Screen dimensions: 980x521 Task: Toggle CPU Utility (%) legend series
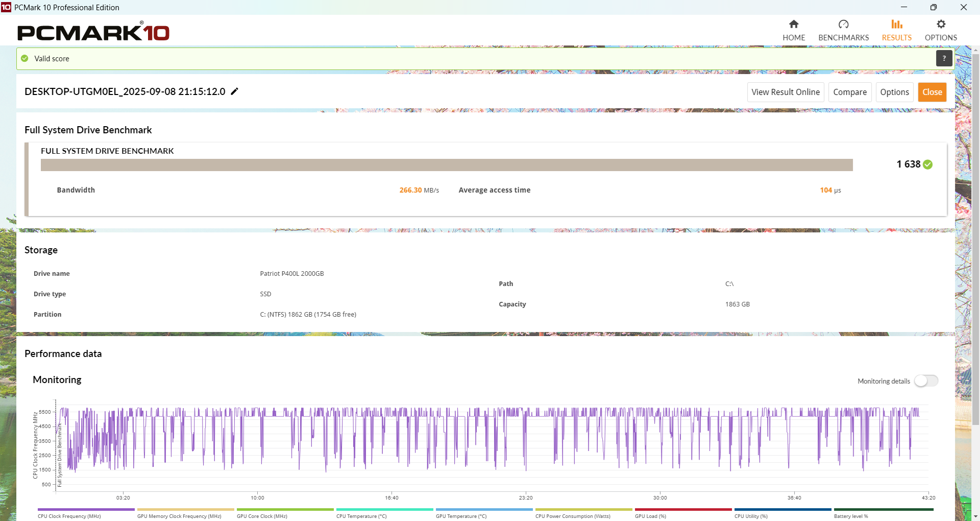[x=782, y=513]
